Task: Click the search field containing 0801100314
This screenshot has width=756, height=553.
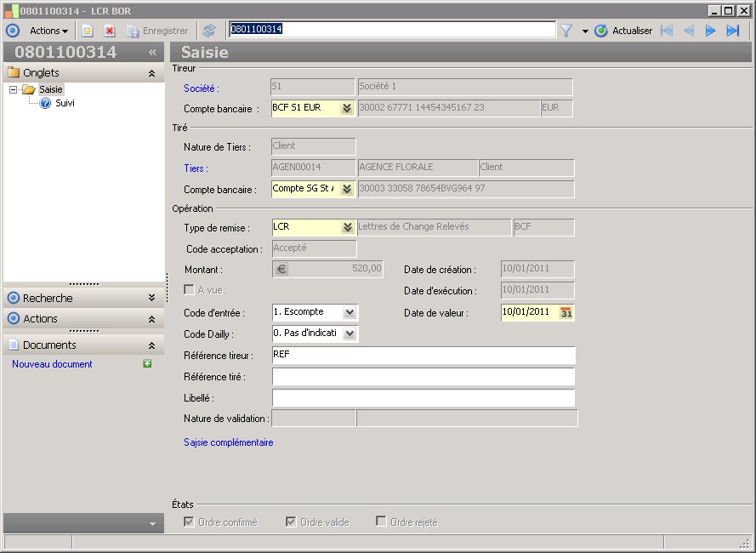Action: 392,29
